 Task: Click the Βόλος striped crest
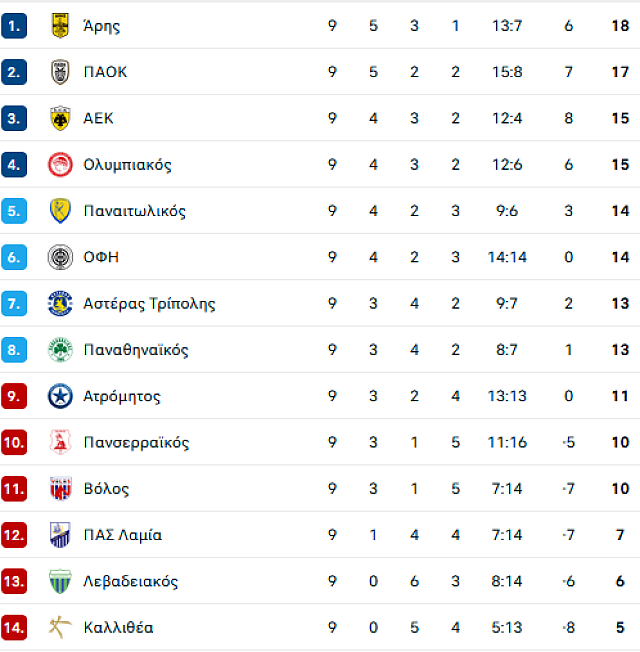(60, 489)
